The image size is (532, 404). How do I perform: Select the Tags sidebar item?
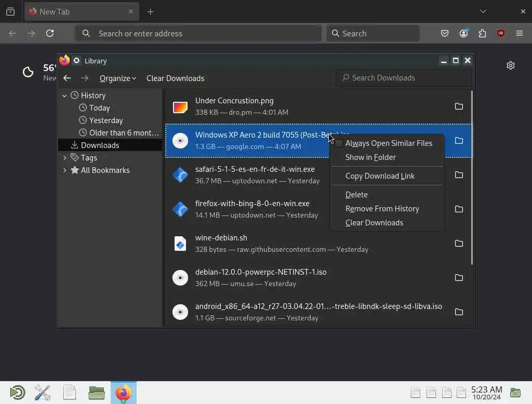click(89, 158)
